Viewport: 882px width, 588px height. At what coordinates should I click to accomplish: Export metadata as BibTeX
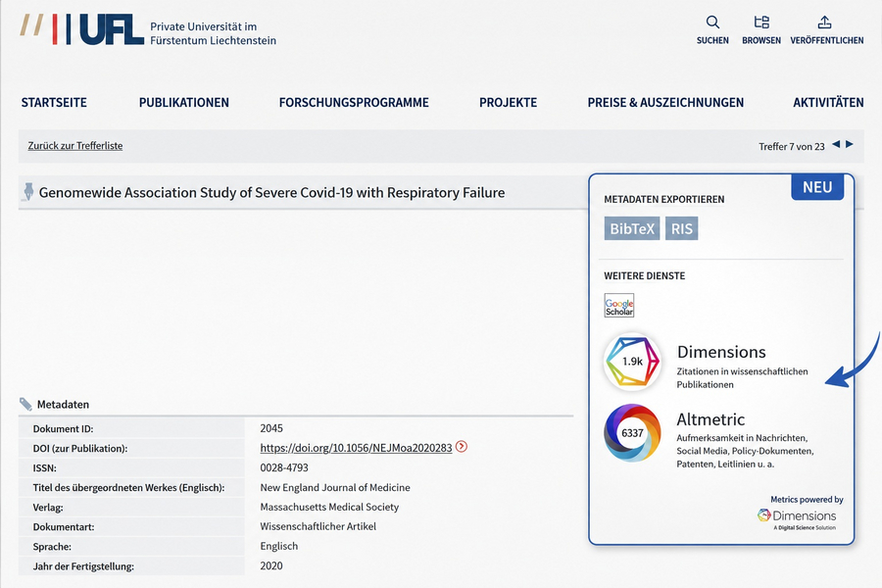[632, 228]
